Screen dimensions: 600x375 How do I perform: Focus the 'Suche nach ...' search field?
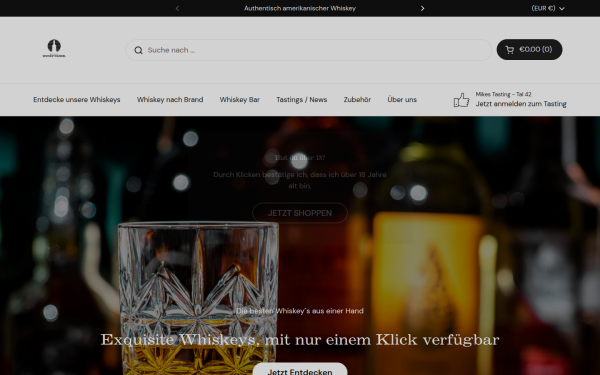tap(308, 50)
